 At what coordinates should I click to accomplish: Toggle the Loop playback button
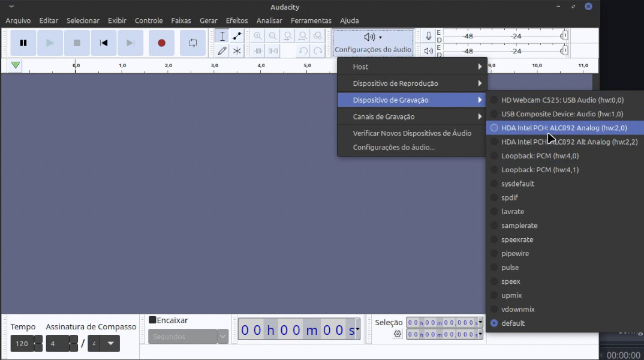[x=192, y=43]
